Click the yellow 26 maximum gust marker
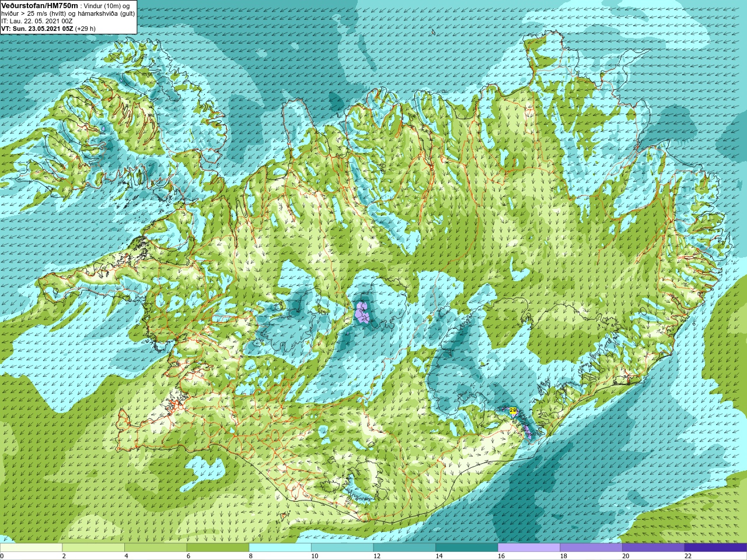The height and width of the screenshot is (560, 747). 513,411
